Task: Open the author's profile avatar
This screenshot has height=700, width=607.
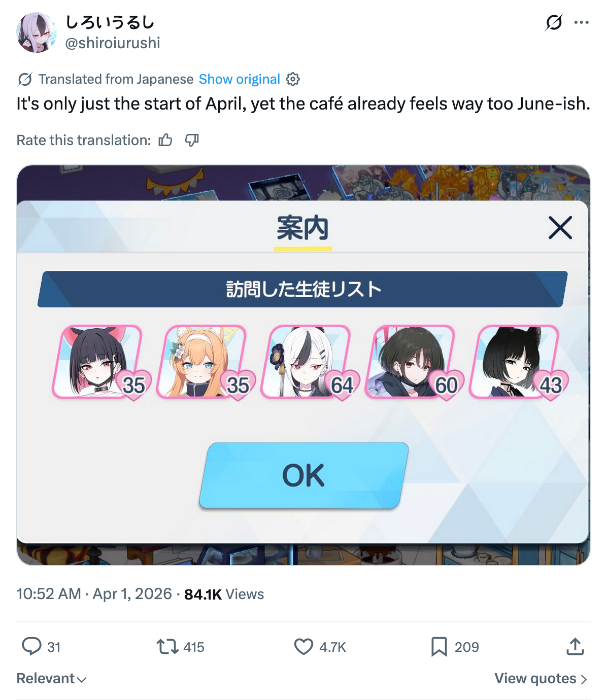Action: [x=36, y=32]
